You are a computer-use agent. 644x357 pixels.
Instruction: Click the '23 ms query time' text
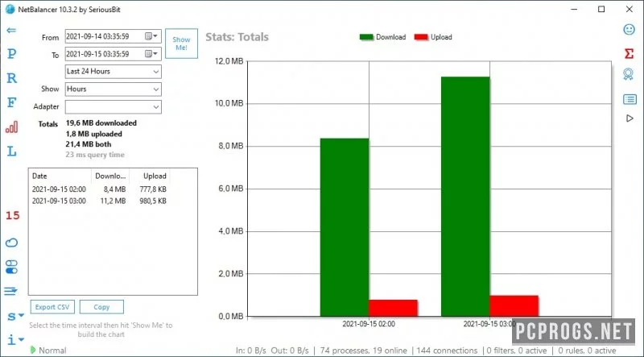coord(95,155)
